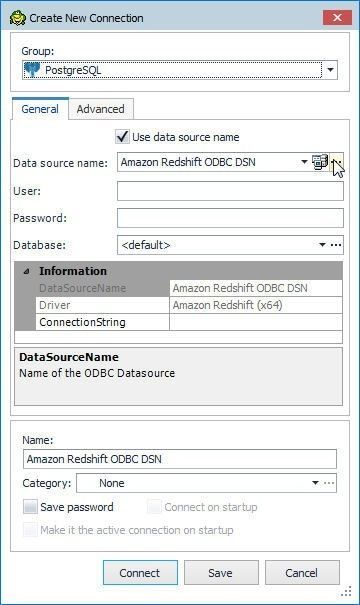
Task: Open the Group dropdown list
Action: point(330,70)
